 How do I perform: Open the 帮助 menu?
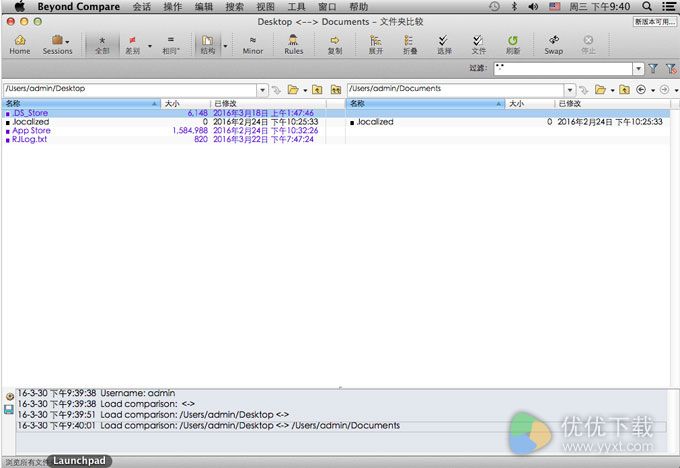pos(359,7)
